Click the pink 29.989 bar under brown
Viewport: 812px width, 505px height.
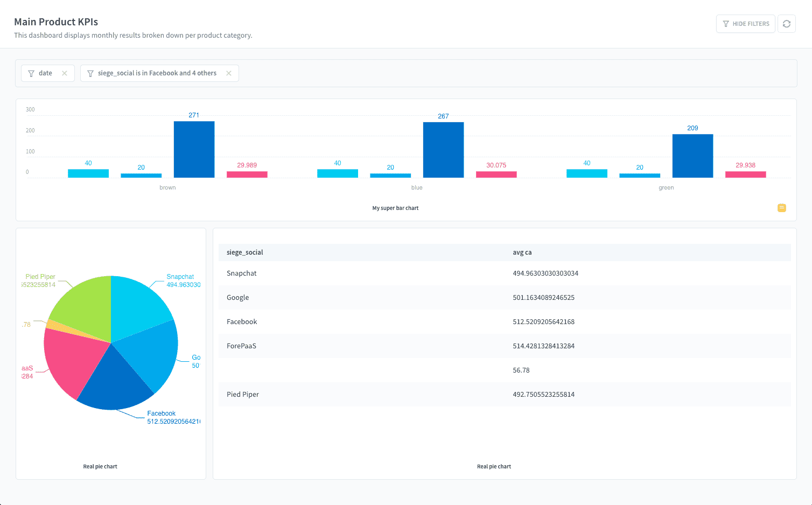[x=247, y=174]
